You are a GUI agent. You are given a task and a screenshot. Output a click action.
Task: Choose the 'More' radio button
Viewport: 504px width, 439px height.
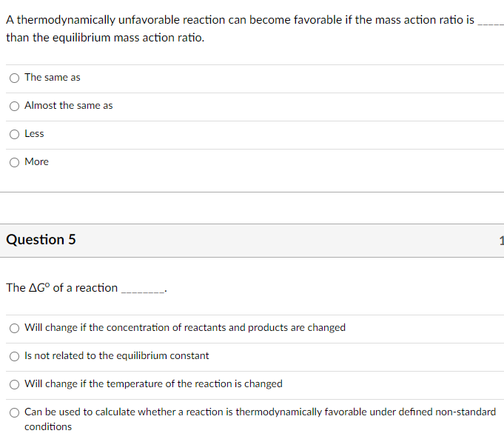pos(14,162)
